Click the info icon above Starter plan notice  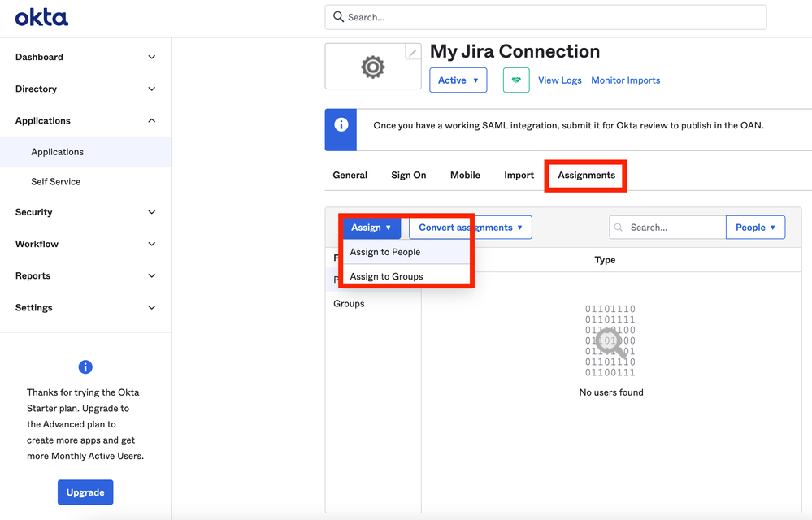(x=85, y=367)
